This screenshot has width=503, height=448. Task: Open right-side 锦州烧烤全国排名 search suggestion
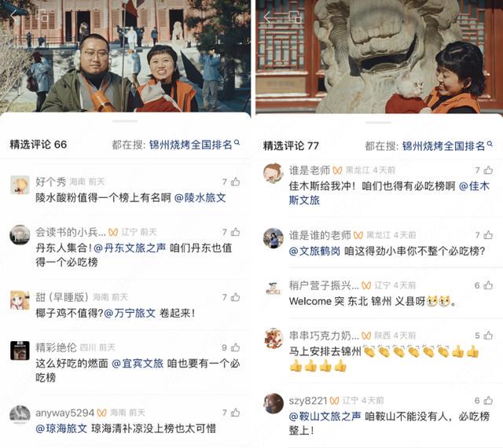point(443,146)
